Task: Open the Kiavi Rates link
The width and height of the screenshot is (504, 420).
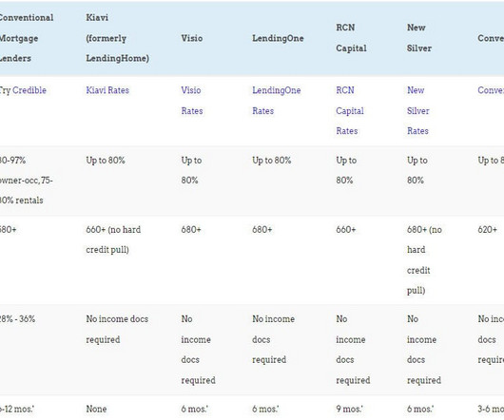Action: pyautogui.click(x=107, y=90)
